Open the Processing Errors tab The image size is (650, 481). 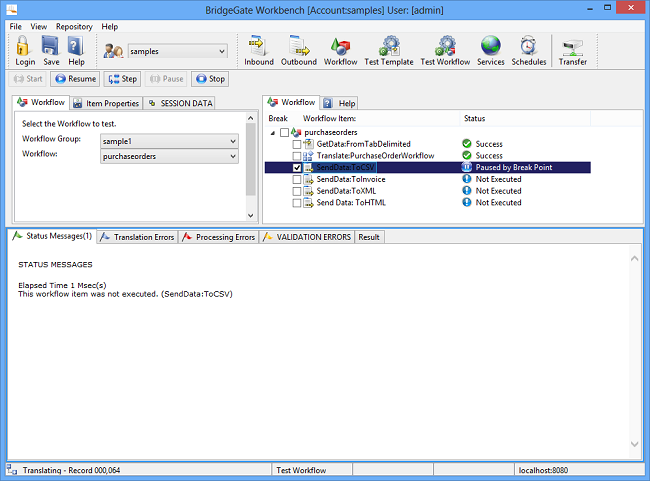219,237
